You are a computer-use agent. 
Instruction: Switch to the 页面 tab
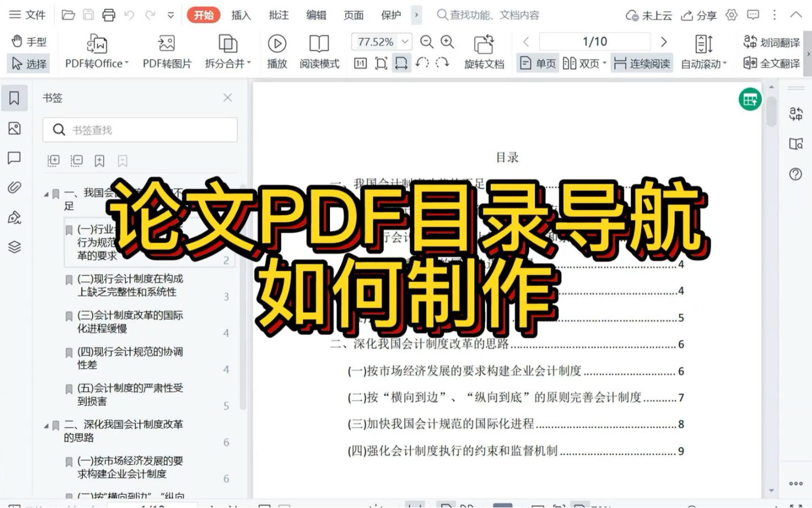[354, 15]
